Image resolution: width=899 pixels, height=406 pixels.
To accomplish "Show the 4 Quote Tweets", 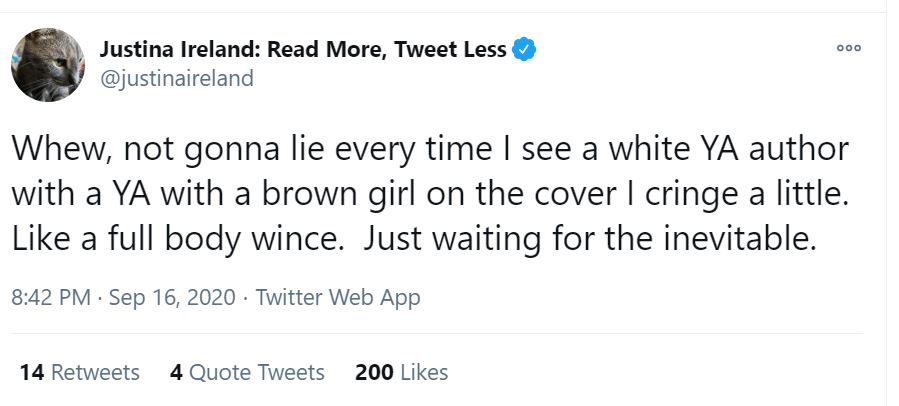I will click(x=247, y=372).
